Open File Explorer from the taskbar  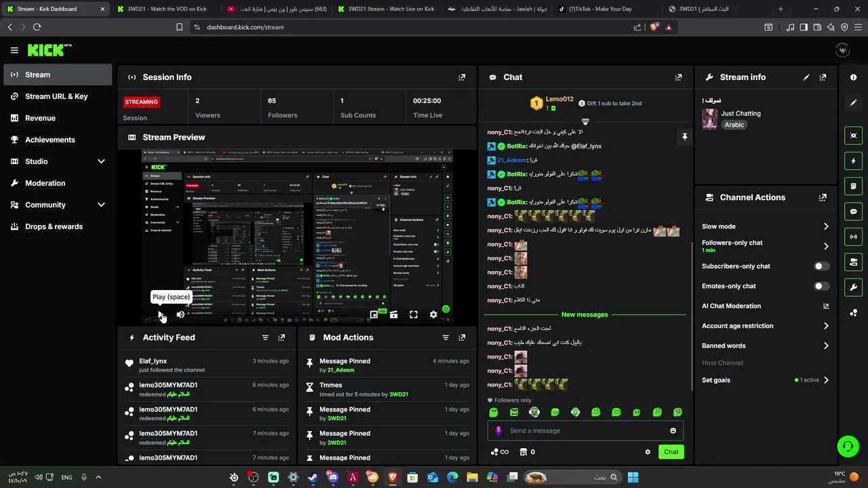(x=472, y=477)
